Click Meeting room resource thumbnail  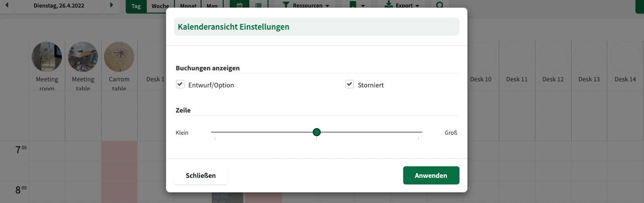(47, 56)
